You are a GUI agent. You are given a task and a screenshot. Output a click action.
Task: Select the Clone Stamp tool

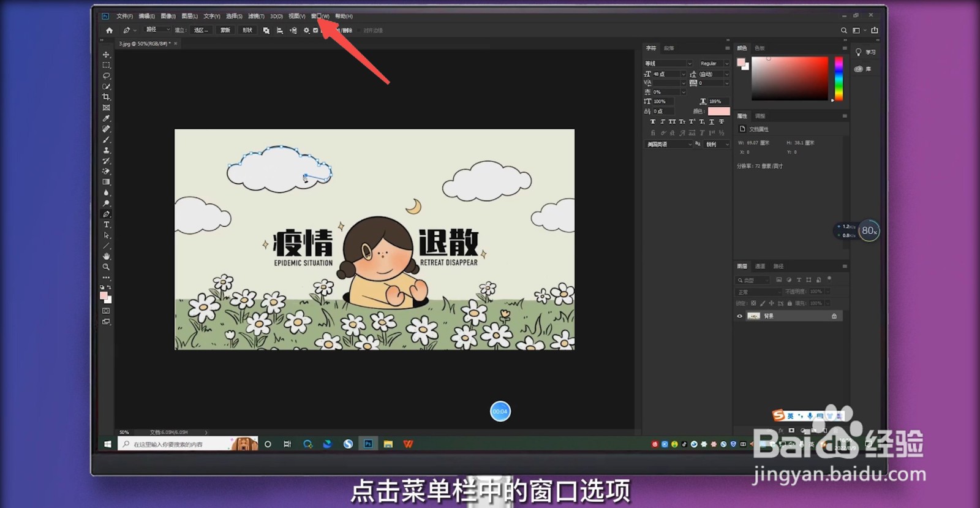106,150
